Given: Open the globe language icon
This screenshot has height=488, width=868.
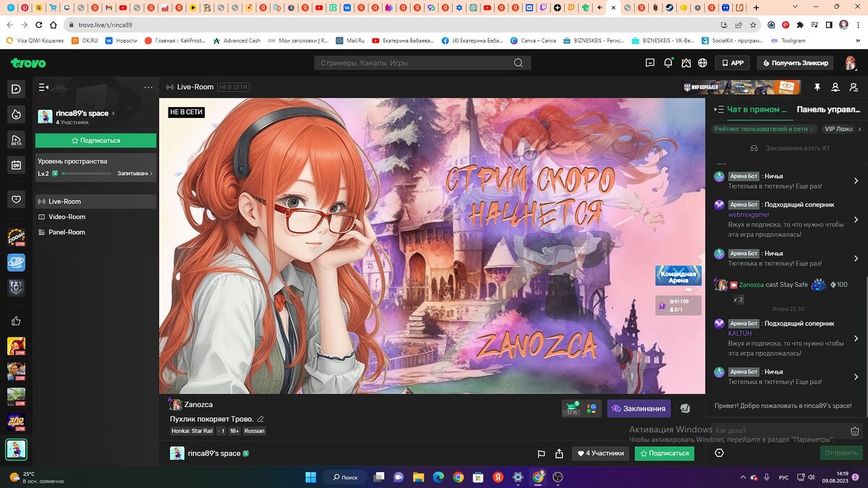Looking at the screenshot, I should click(702, 63).
